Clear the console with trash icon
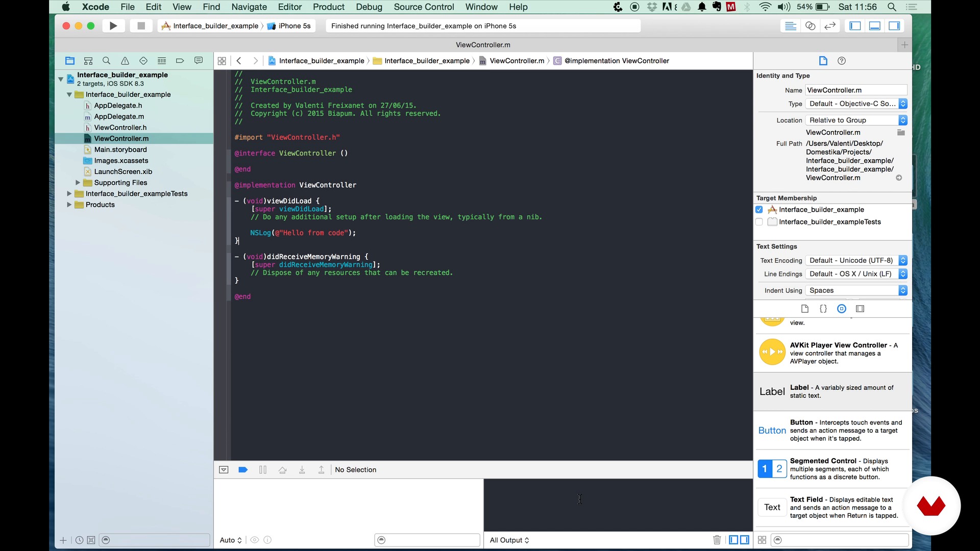This screenshot has width=980, height=551. coord(717,540)
